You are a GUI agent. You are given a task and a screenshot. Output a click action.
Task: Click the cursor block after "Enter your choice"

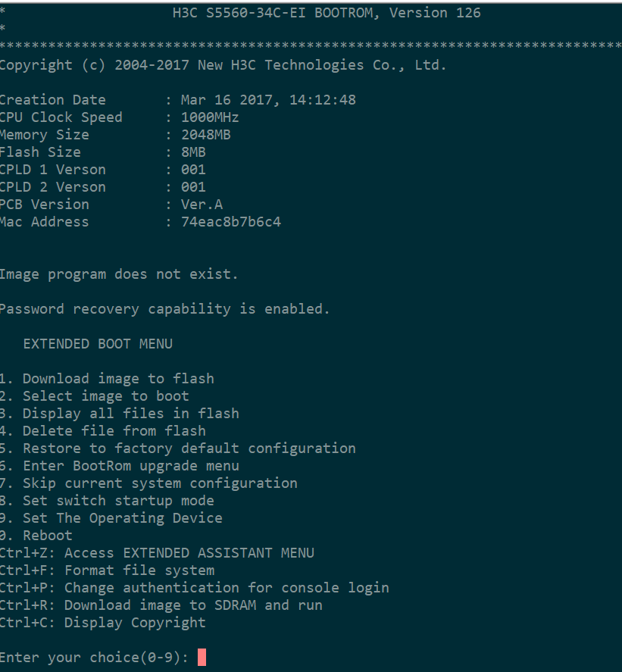[202, 658]
